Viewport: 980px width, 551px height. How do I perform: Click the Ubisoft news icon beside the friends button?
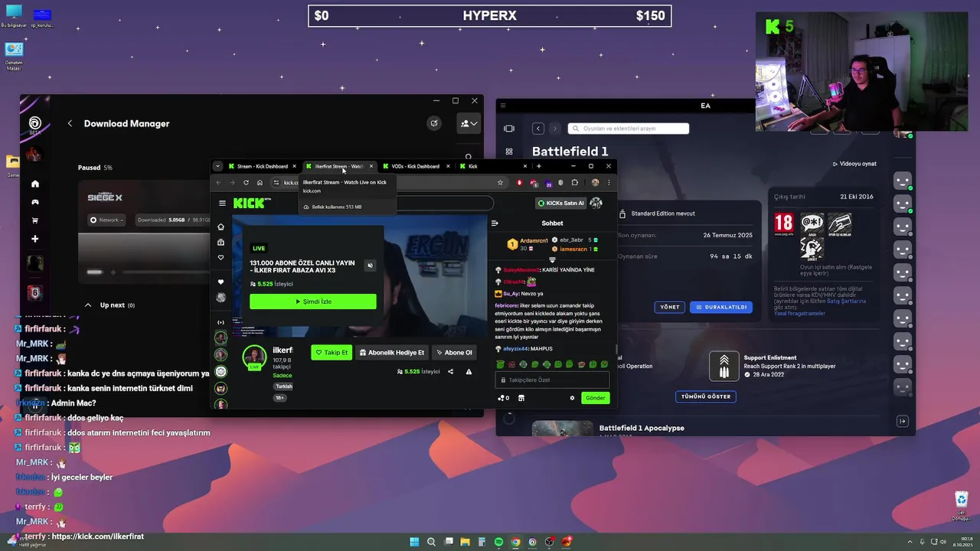coord(434,123)
